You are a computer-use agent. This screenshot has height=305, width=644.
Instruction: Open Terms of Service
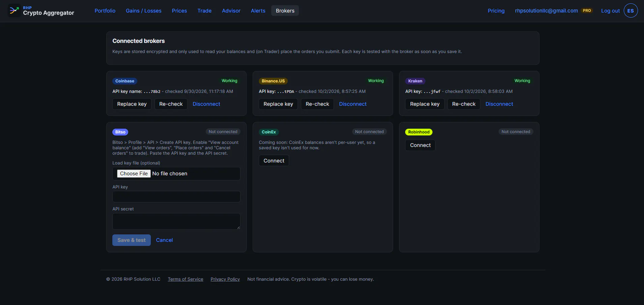[186, 279]
